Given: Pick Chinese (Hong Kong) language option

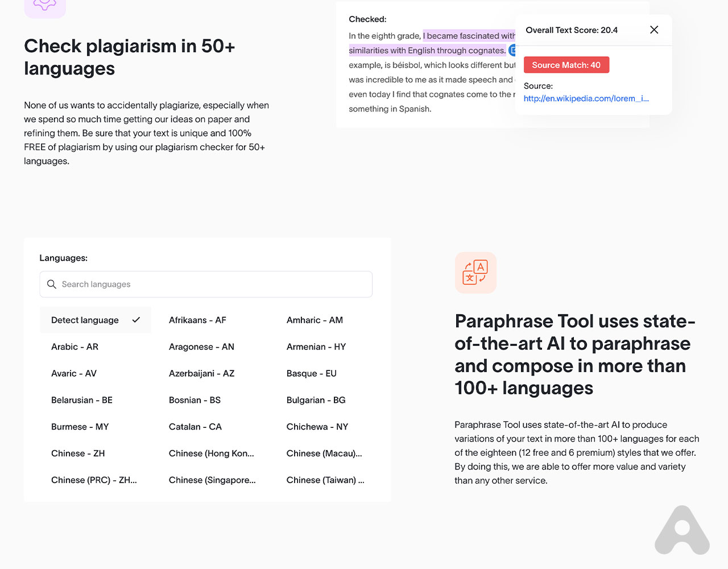Looking at the screenshot, I should click(x=211, y=453).
